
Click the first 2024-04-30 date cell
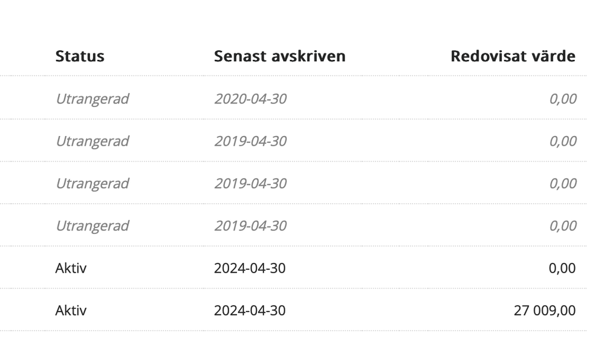pyautogui.click(x=250, y=268)
